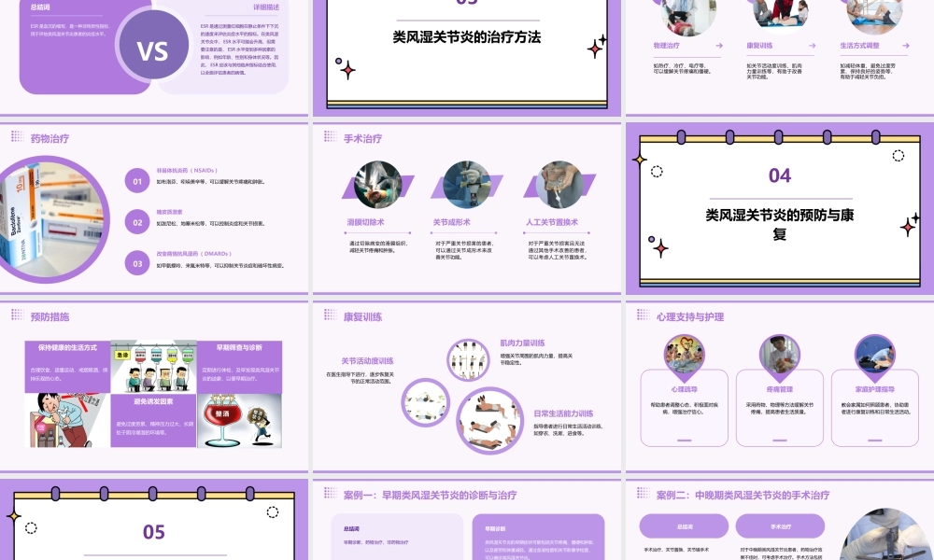Image resolution: width=934 pixels, height=560 pixels.
Task: Select the photo above 人工关节置换术
Action: [x=559, y=185]
